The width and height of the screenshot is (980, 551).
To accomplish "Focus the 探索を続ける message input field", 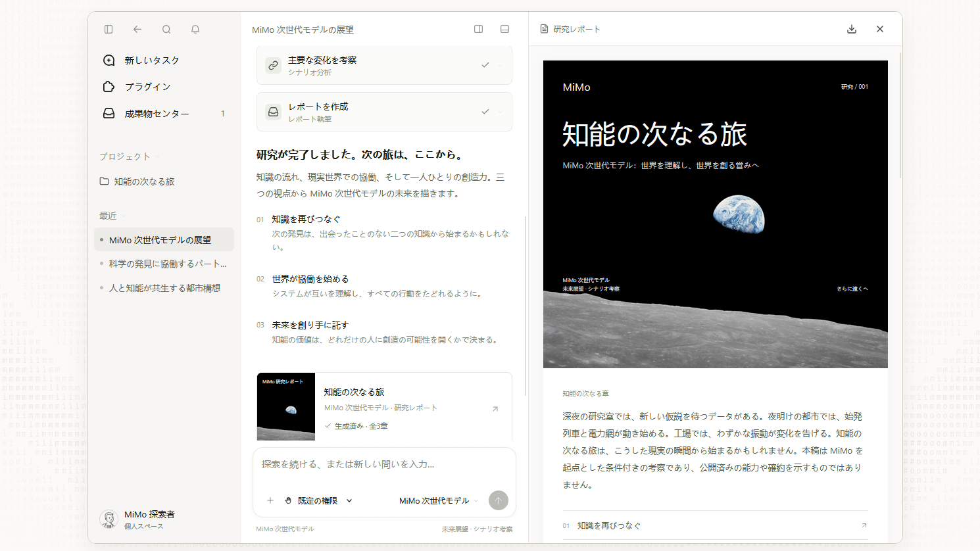I will [x=384, y=464].
